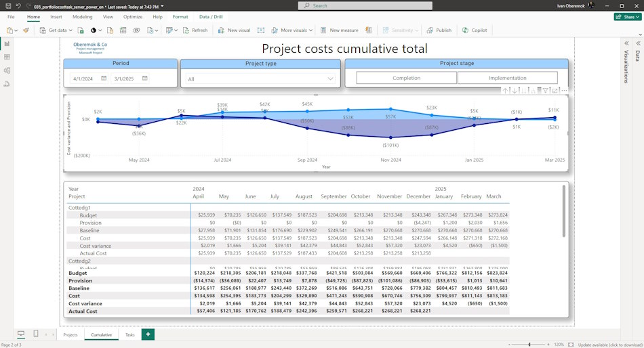Open the Data / Drill tab

pos(211,17)
